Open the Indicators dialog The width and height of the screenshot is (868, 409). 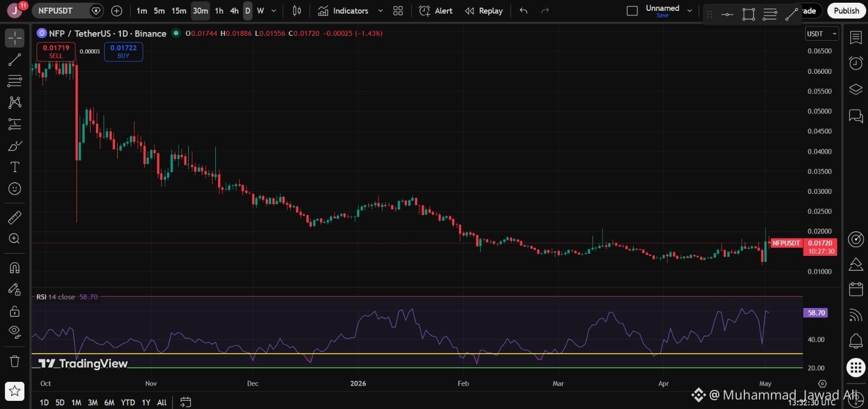pyautogui.click(x=343, y=11)
